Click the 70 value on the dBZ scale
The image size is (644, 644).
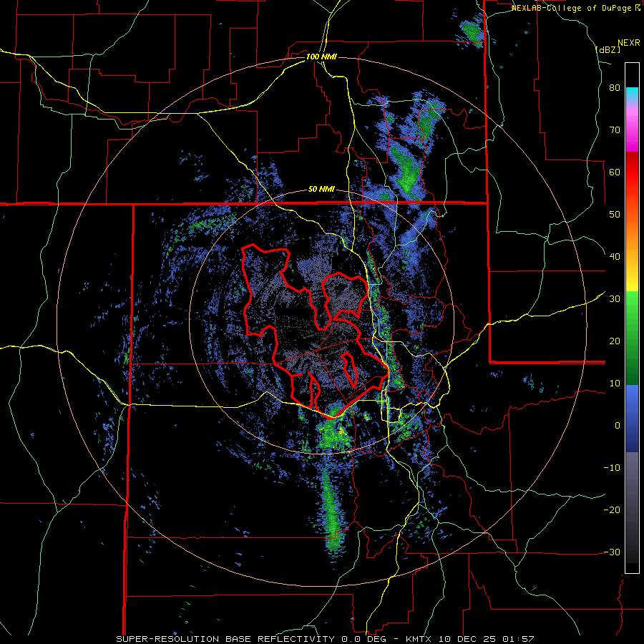[x=615, y=130]
